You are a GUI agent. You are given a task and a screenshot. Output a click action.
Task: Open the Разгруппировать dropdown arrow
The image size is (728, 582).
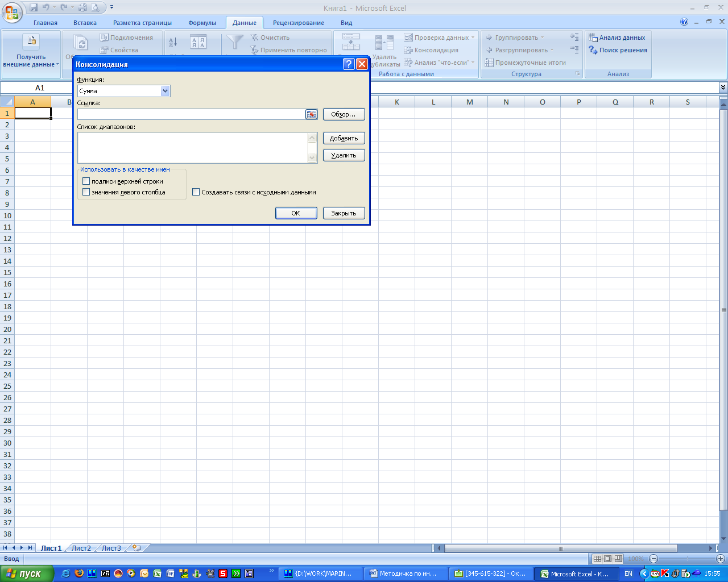pyautogui.click(x=552, y=50)
